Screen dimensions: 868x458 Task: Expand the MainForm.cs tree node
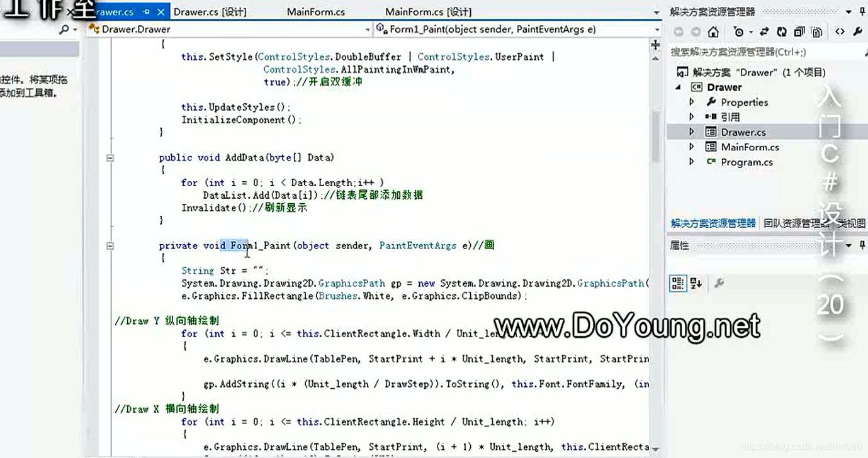click(x=692, y=147)
